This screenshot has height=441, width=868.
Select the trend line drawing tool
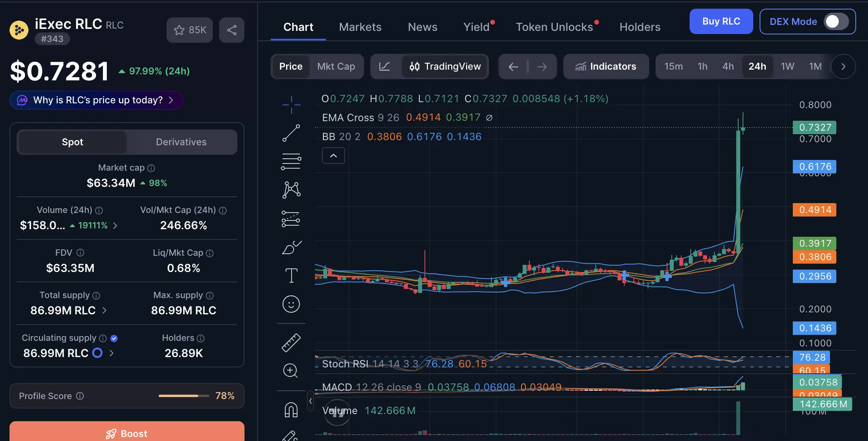click(x=292, y=133)
